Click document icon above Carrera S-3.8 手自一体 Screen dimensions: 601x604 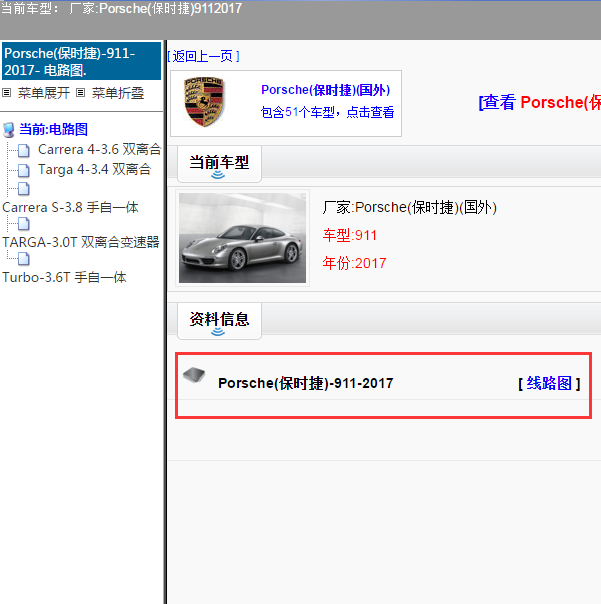[x=24, y=189]
